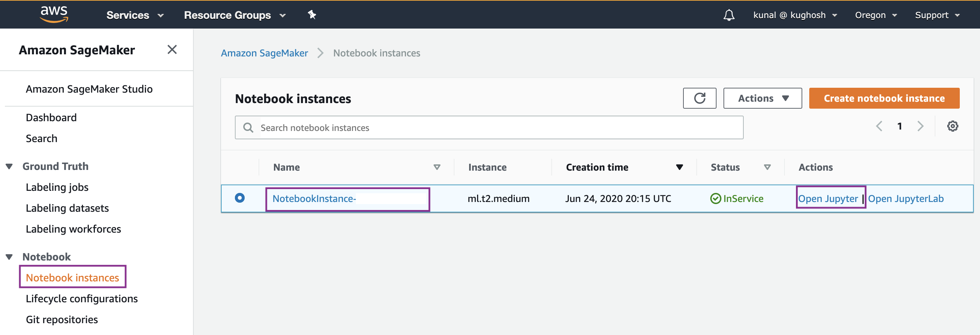Screen dimensions: 980x335
Task: Open the Support dropdown menu
Action: (937, 15)
